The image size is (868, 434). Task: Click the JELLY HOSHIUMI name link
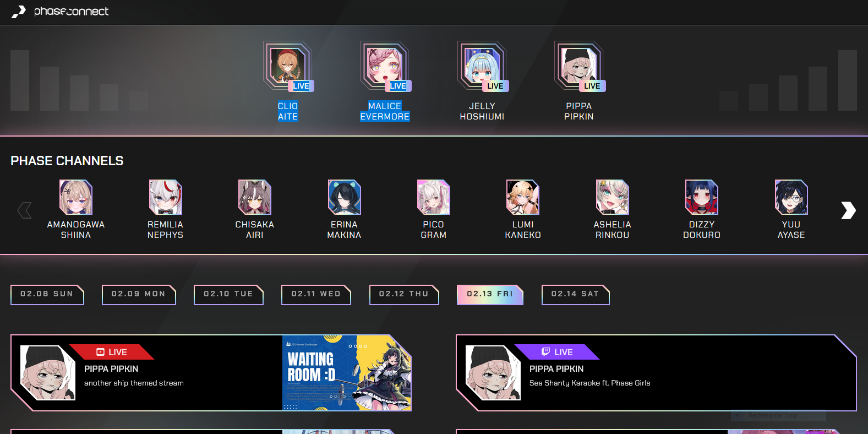[482, 111]
